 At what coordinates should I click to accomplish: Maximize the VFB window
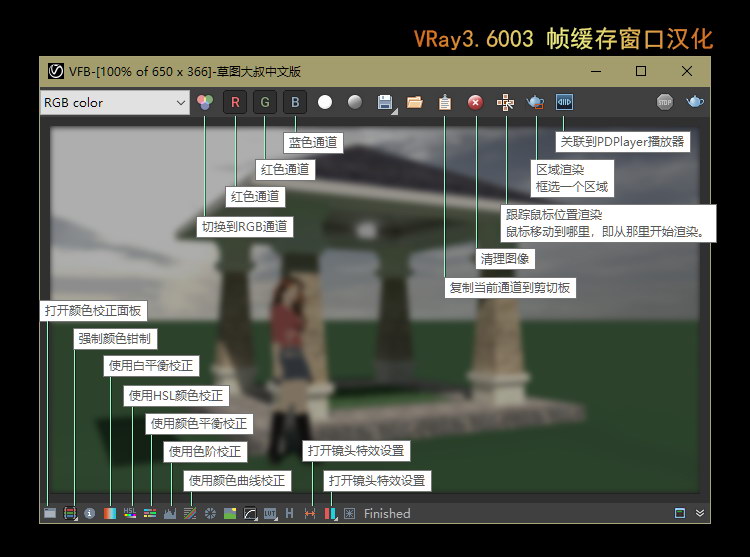(x=641, y=71)
